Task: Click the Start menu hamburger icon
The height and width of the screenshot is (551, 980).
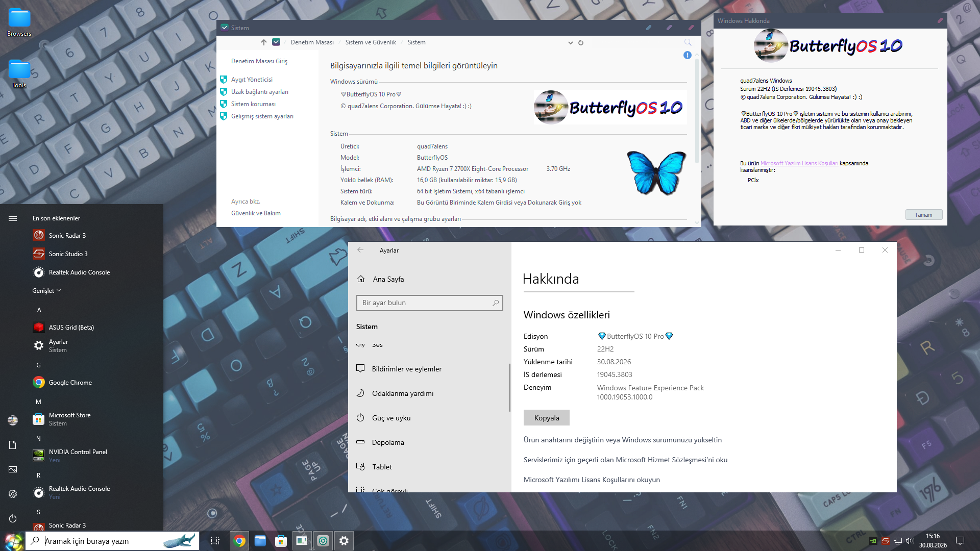Action: [x=13, y=218]
